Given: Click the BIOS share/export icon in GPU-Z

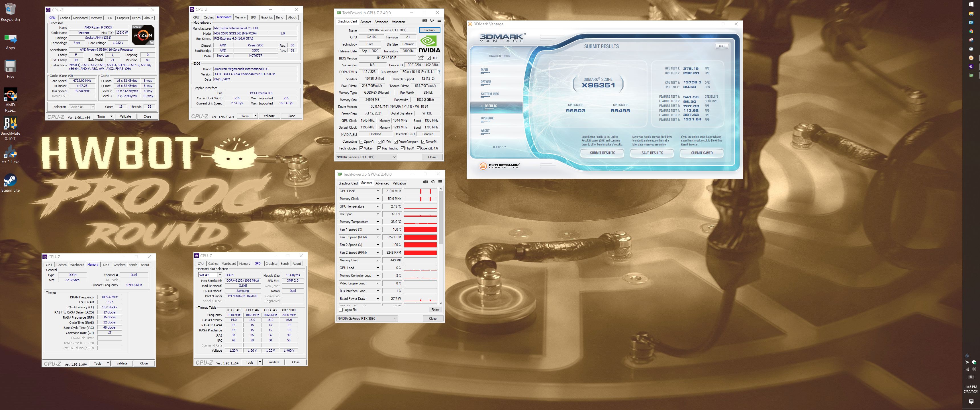Looking at the screenshot, I should (x=420, y=58).
